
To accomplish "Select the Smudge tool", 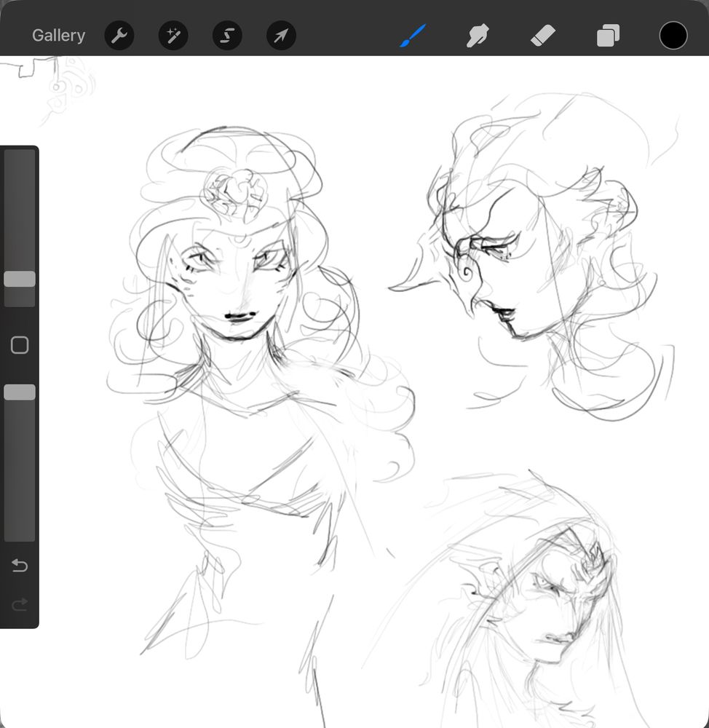I will 478,35.
